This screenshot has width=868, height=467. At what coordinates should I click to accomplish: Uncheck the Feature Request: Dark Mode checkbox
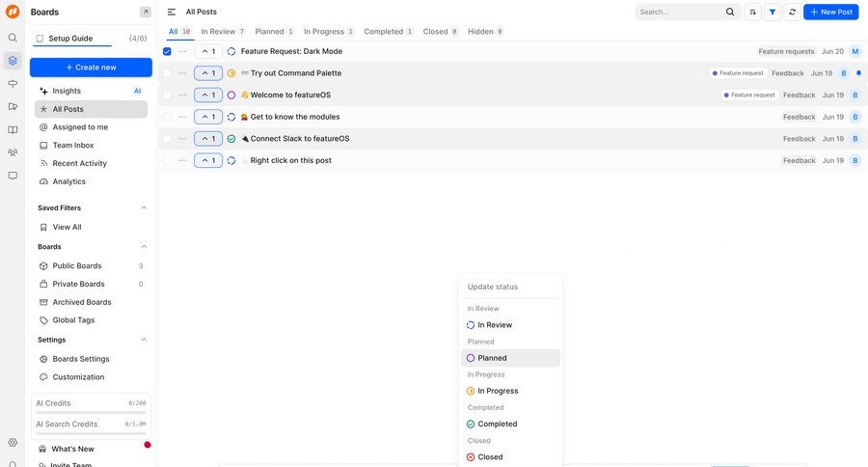(x=167, y=51)
